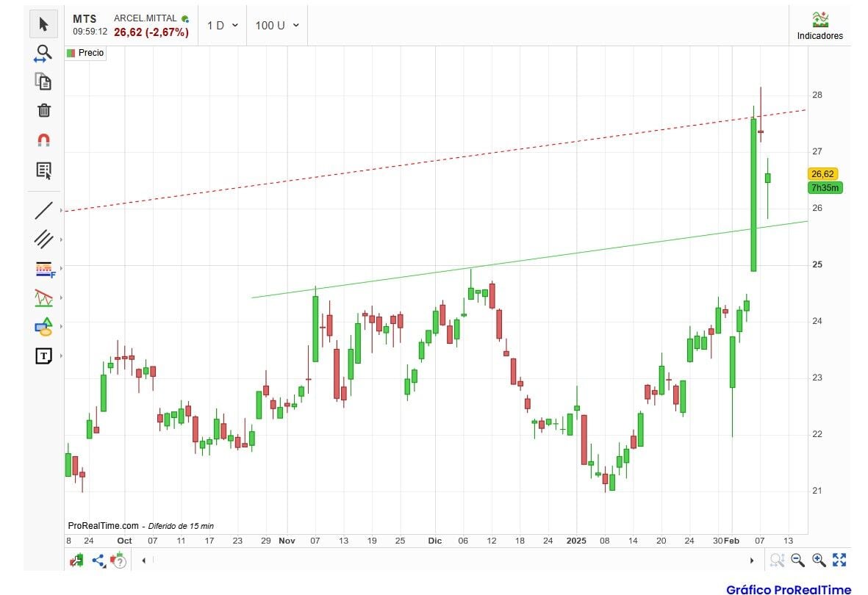Click the Nov date axis label
868x595 pixels.
tap(287, 541)
